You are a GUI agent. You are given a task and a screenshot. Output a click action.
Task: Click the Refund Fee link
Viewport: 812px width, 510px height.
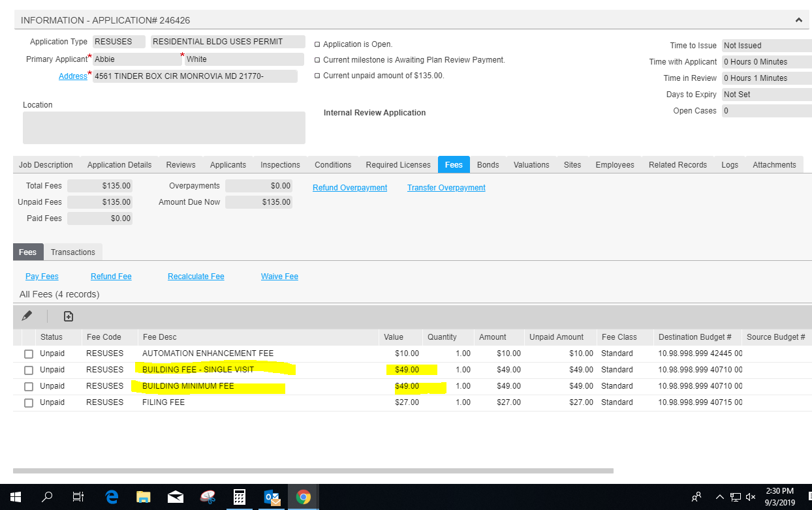[x=111, y=277]
